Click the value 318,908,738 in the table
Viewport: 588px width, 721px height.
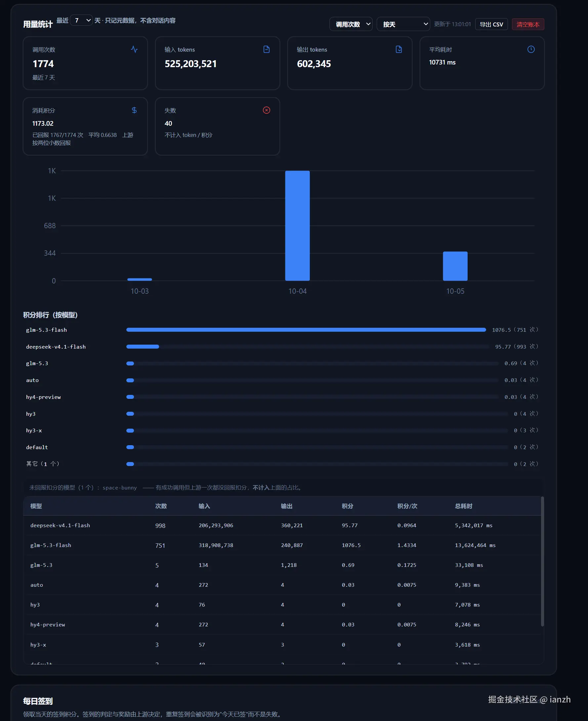(216, 545)
